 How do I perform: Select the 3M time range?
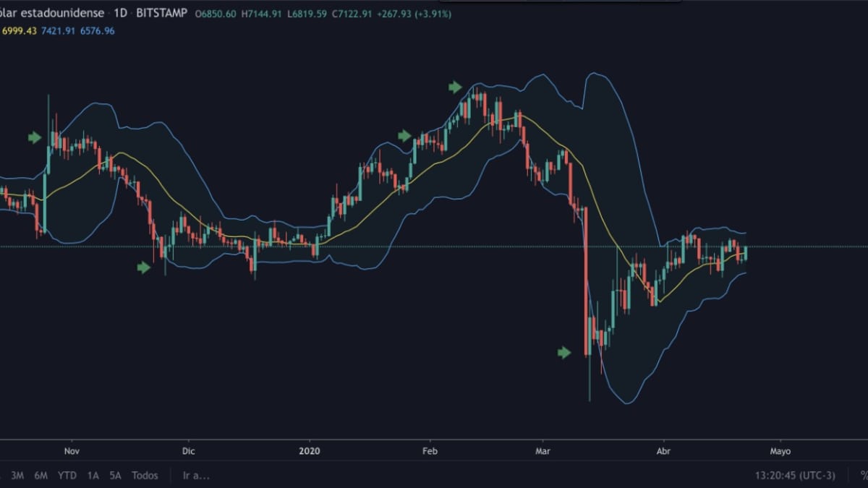point(17,475)
